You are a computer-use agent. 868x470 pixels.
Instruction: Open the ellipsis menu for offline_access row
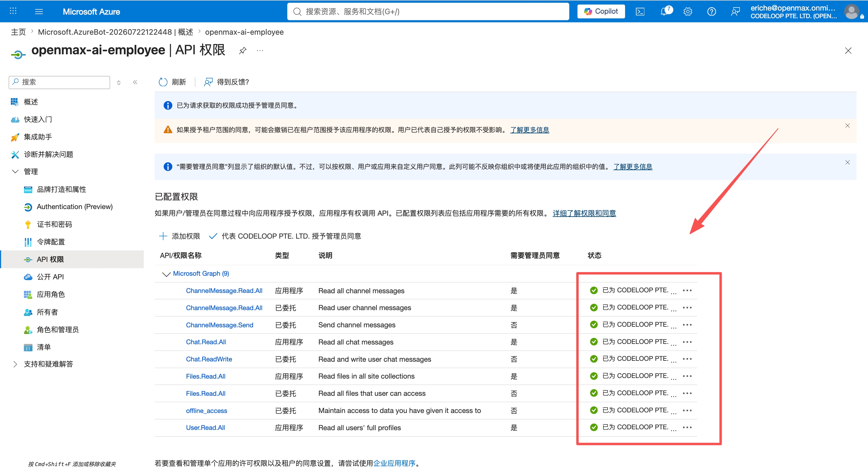point(687,410)
